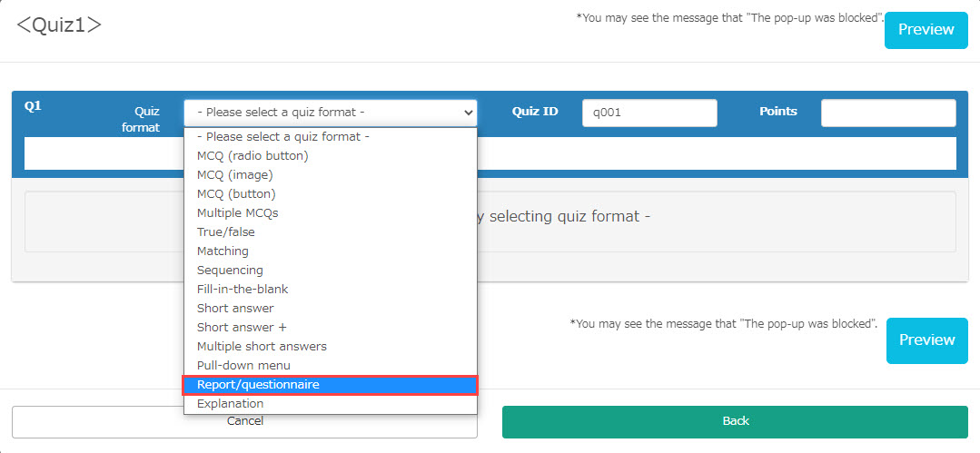Image resolution: width=980 pixels, height=453 pixels.
Task: Choose Explanation from the list
Action: point(230,404)
